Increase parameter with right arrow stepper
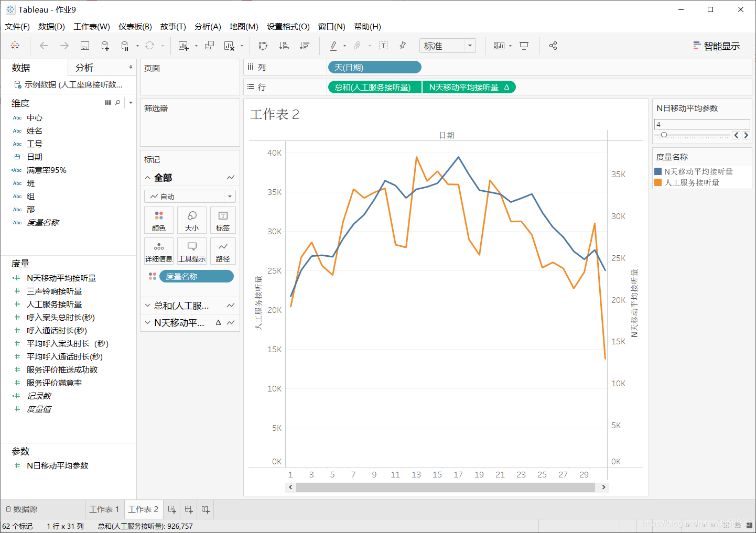Screen dimensions: 756x533 pyautogui.click(x=746, y=135)
